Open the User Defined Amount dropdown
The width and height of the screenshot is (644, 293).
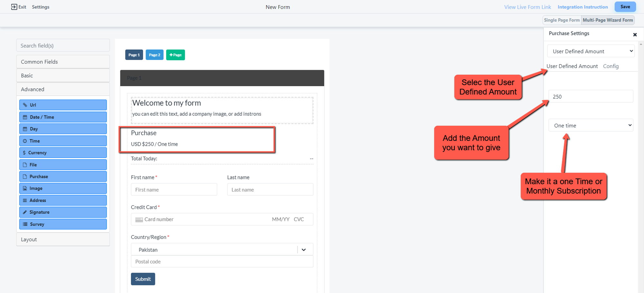[x=591, y=51]
